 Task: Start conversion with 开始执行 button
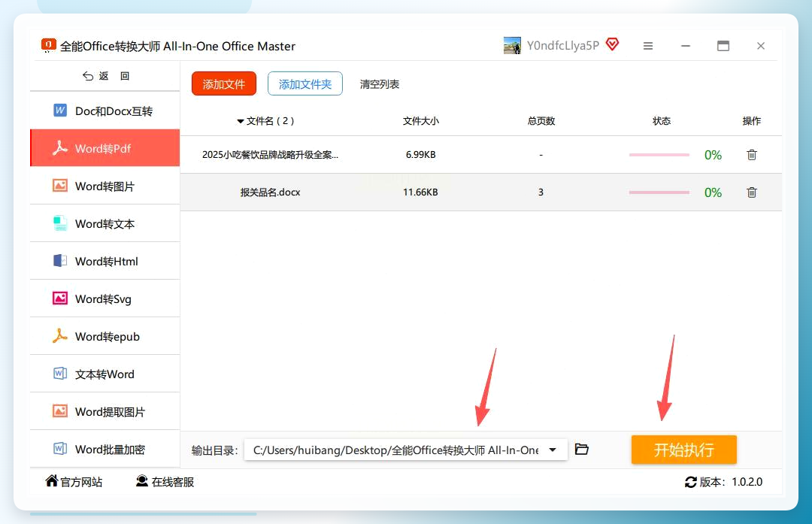pyautogui.click(x=683, y=450)
